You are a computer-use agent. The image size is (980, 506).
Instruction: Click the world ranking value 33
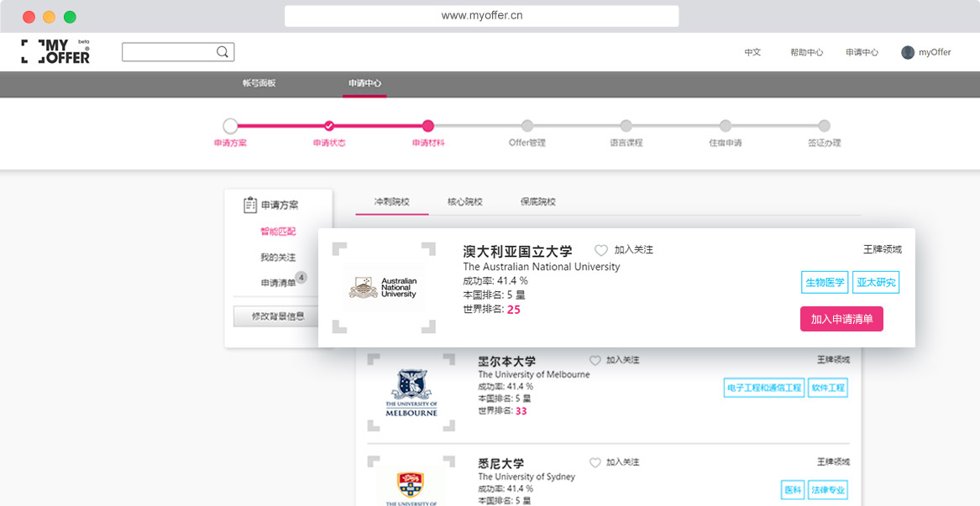[x=521, y=411]
